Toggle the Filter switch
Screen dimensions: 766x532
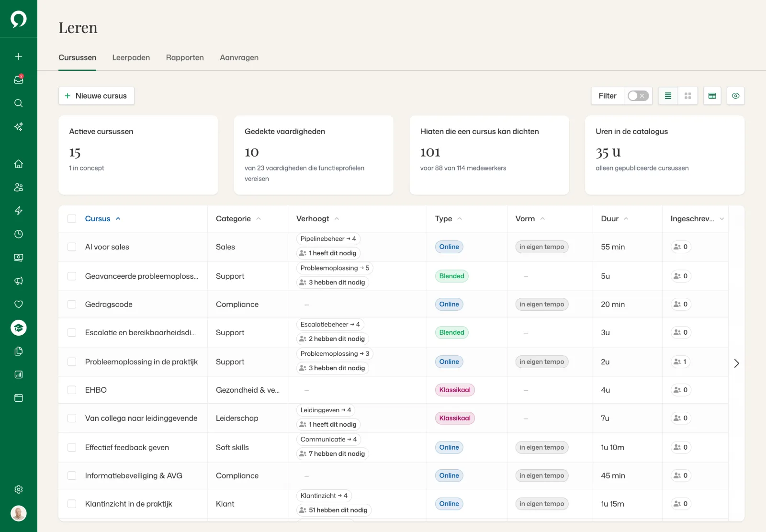pyautogui.click(x=638, y=96)
